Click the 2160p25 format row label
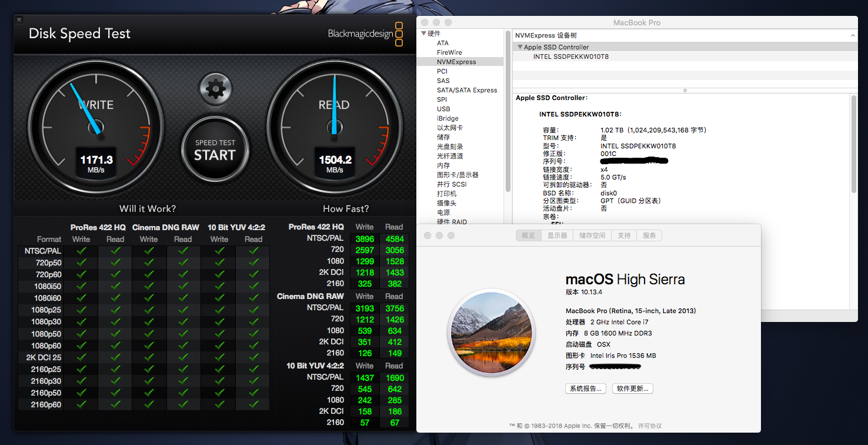This screenshot has width=868, height=445. [x=46, y=369]
